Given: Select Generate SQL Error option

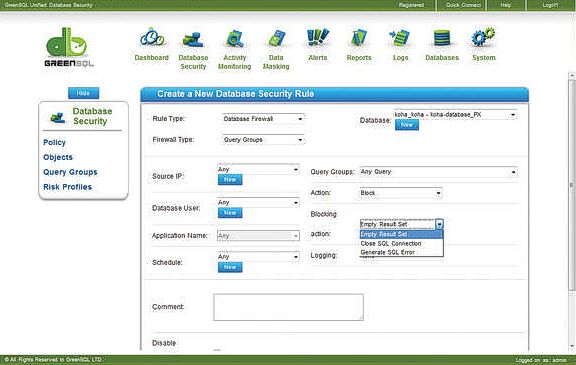Looking at the screenshot, I should pyautogui.click(x=401, y=252).
